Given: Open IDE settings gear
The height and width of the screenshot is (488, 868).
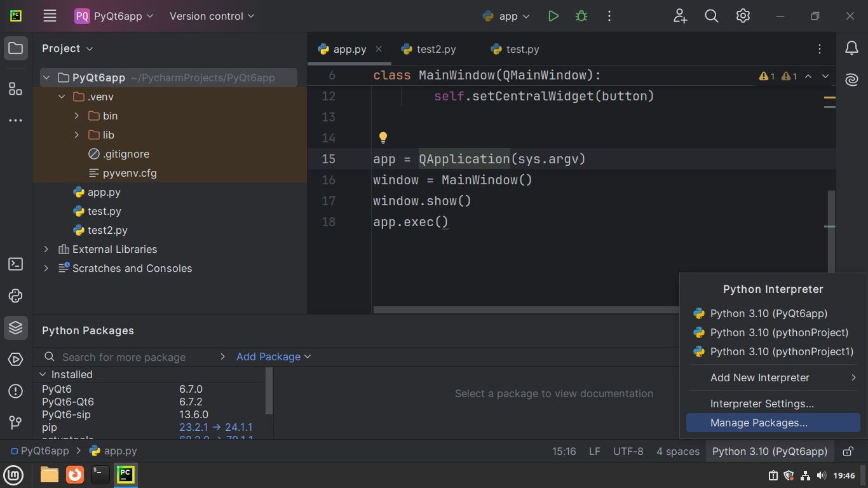Looking at the screenshot, I should click(743, 16).
